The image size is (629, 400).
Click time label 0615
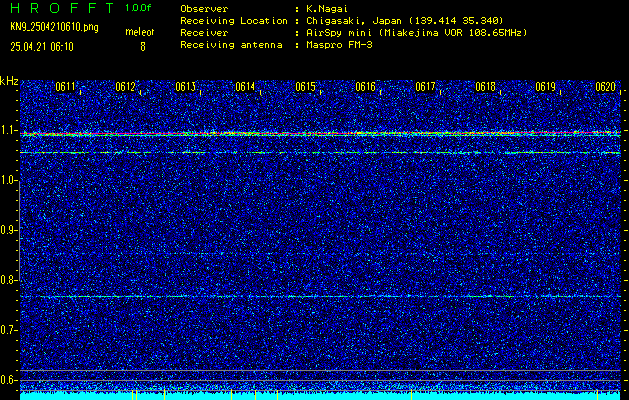coord(305,87)
